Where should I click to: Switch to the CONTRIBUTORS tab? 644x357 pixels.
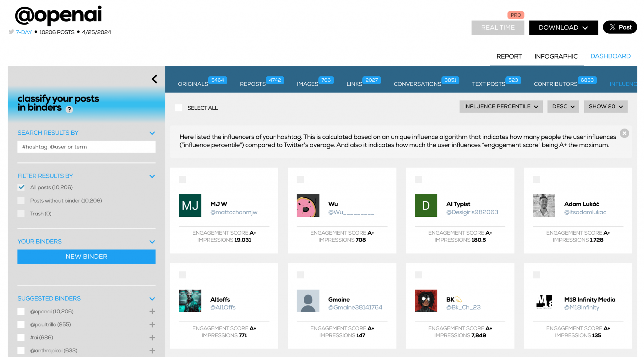pyautogui.click(x=555, y=84)
